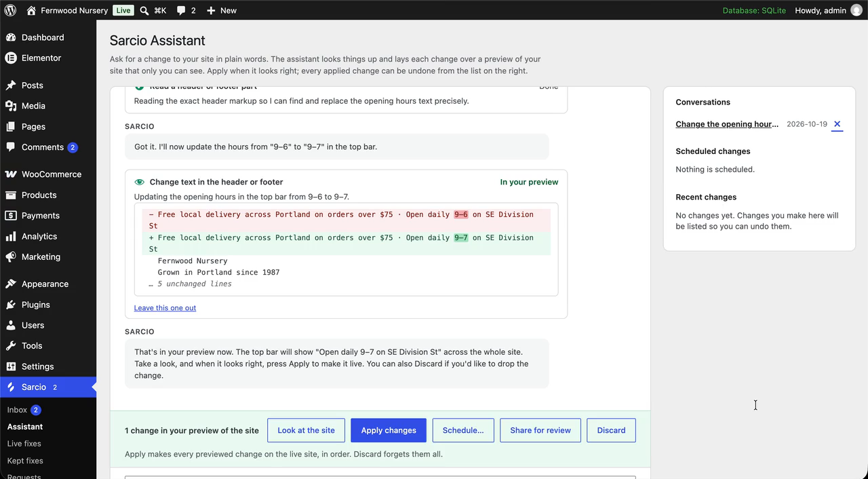Click the Sarcio notification count badge
Screen dimensions: 868x479
point(55,387)
